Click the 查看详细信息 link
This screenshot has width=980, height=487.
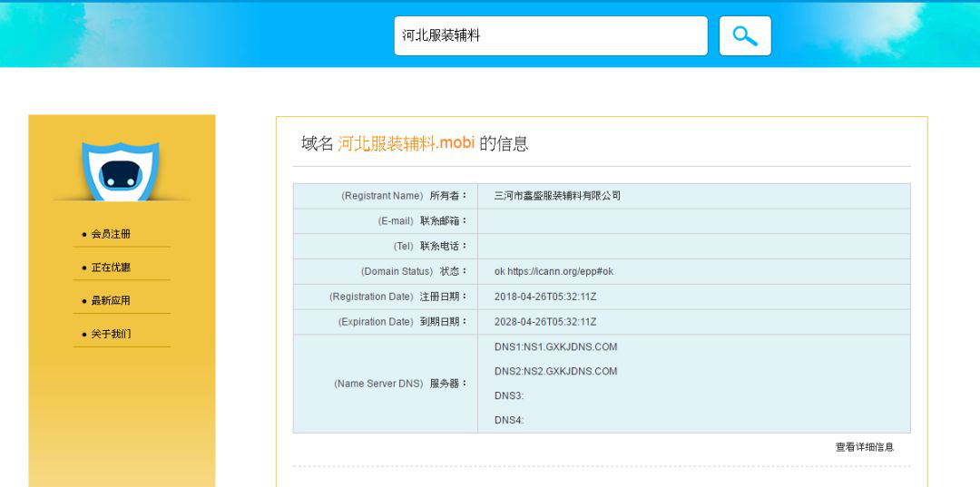[x=864, y=447]
